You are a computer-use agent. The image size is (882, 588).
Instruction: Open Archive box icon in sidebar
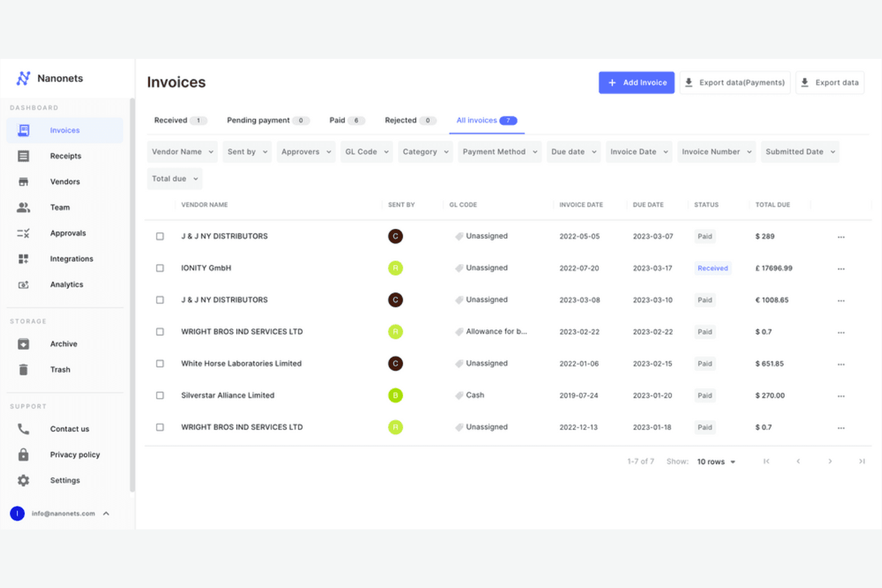pos(23,344)
